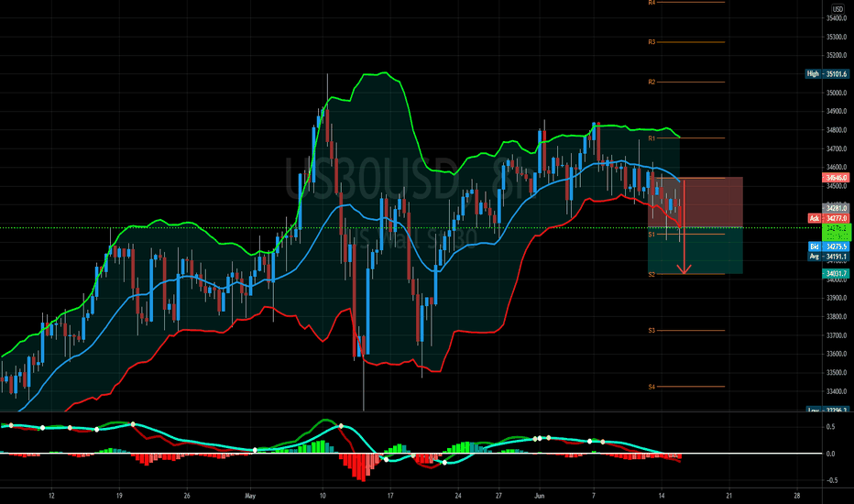Click the Avg 34191.1 price label
854x504 pixels.
click(828, 256)
